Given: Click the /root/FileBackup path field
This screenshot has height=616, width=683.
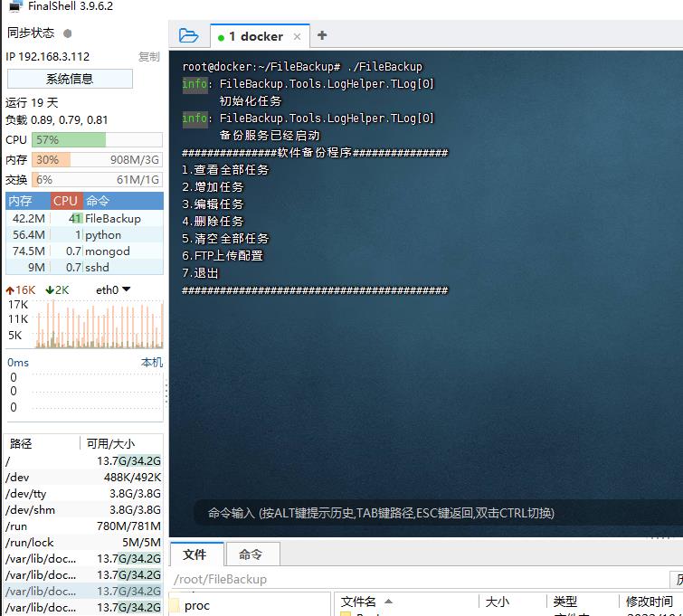Looking at the screenshot, I should click(416, 579).
